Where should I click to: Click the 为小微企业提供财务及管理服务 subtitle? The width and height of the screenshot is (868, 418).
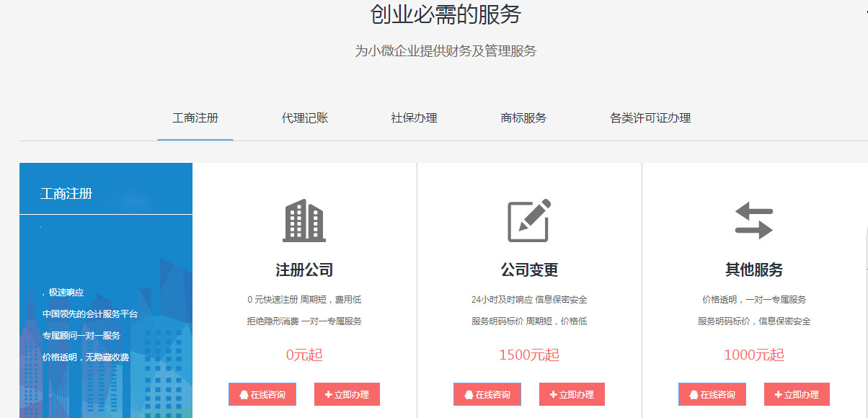coord(446,51)
